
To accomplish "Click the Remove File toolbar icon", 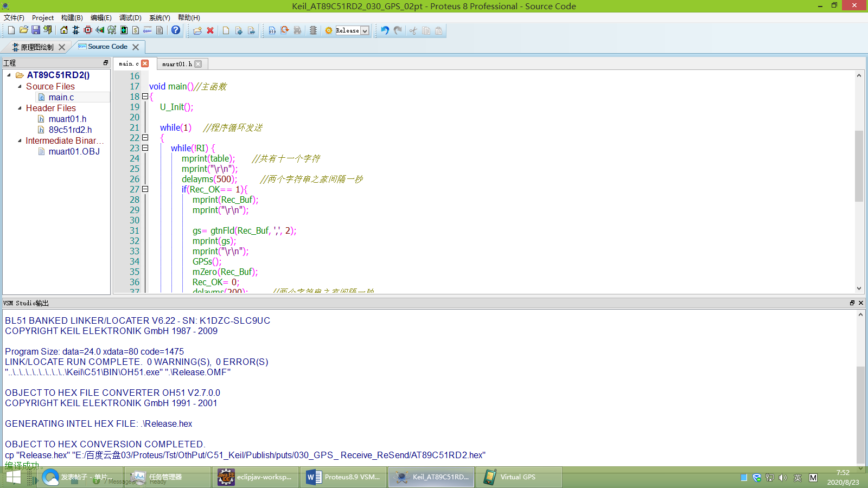I will (251, 30).
